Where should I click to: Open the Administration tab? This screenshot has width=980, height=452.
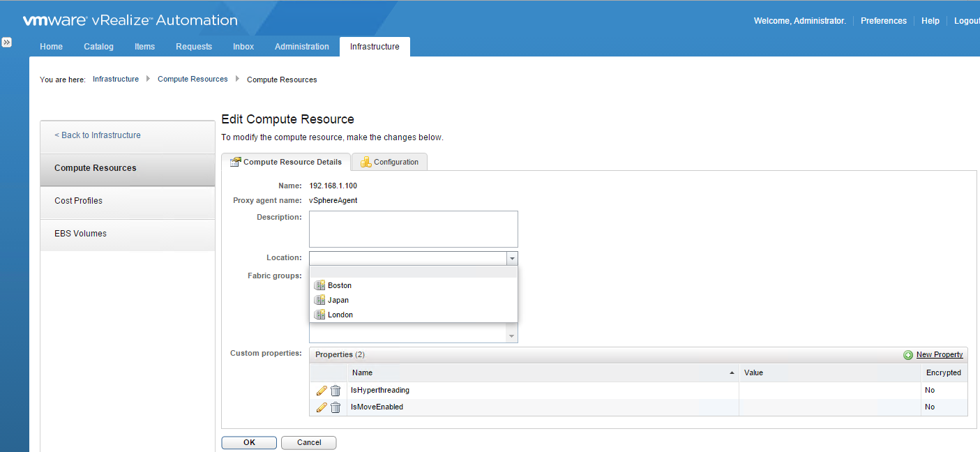pos(302,47)
